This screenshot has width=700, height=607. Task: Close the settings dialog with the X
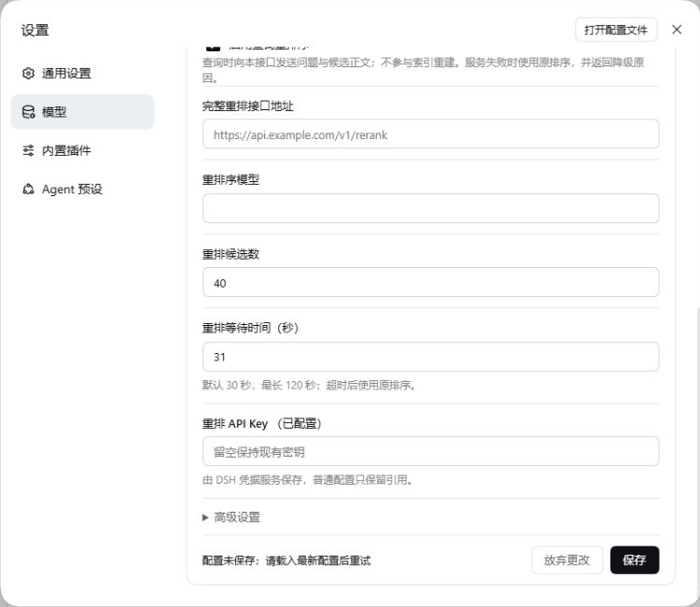pyautogui.click(x=677, y=30)
